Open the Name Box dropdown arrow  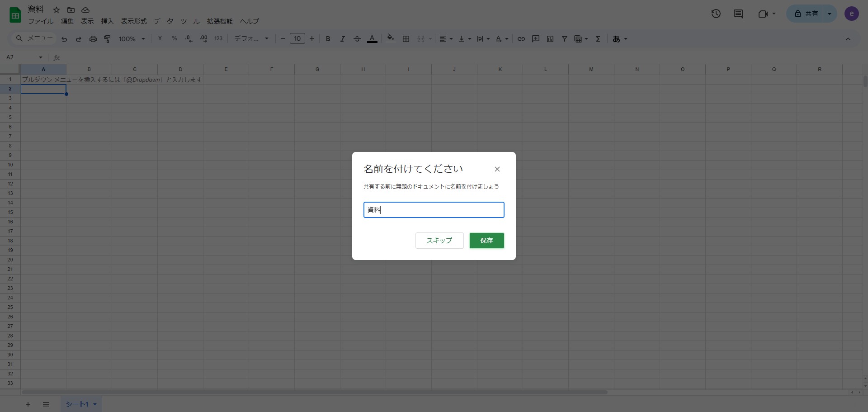[x=41, y=57]
